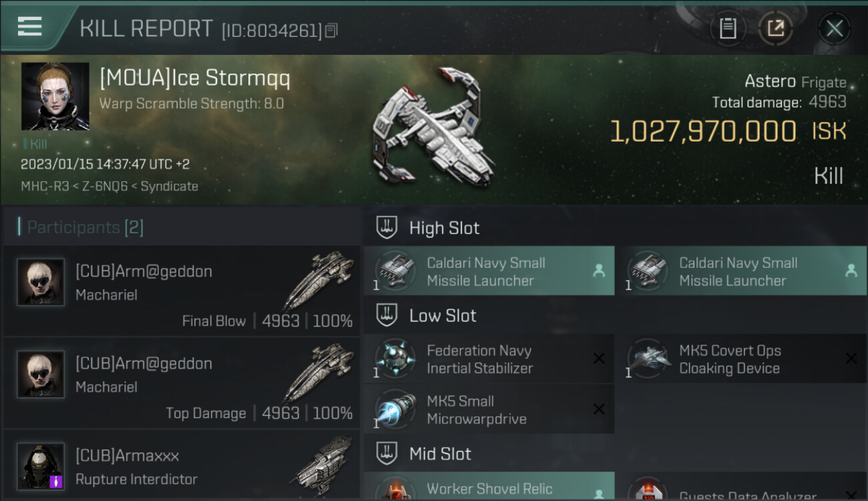Open Arm@geddon Top Damage participant entry
The image size is (868, 501).
coord(182,383)
